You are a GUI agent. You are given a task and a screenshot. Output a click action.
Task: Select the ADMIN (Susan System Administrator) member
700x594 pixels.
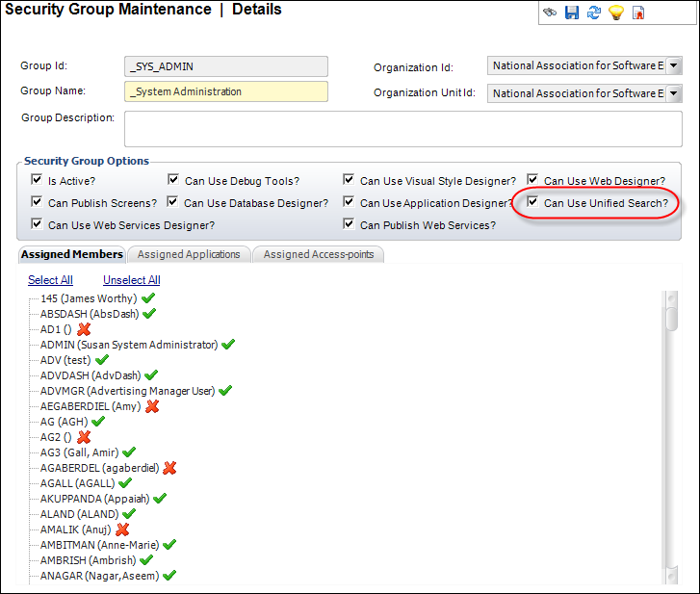(129, 345)
